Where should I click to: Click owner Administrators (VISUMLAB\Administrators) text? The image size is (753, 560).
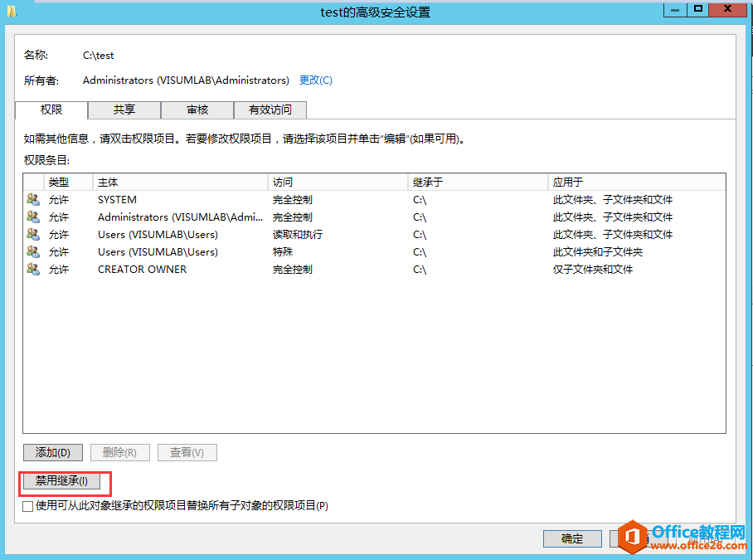(186, 80)
